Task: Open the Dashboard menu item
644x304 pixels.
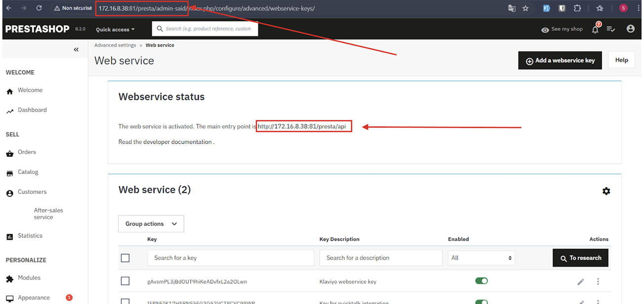Action: pos(27,110)
